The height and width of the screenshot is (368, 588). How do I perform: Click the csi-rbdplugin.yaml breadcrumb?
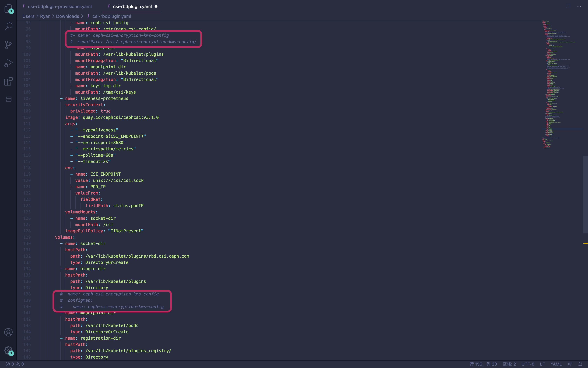click(x=111, y=16)
